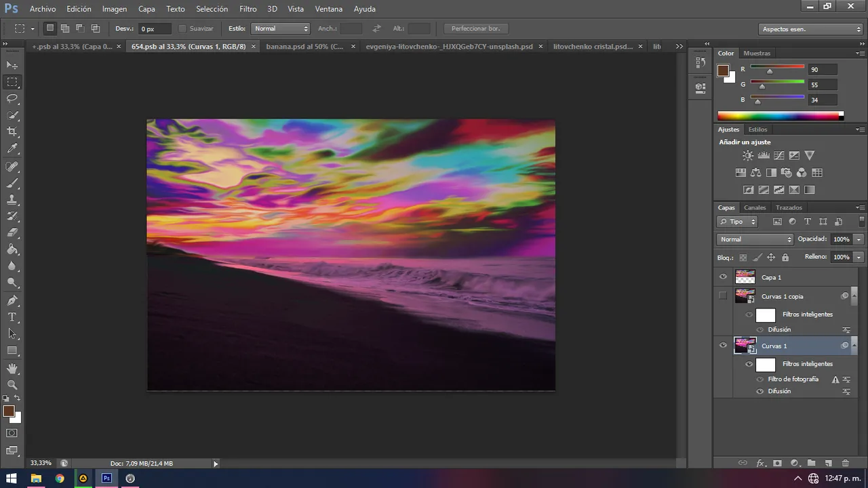Switch to the Trazados tab

(789, 207)
